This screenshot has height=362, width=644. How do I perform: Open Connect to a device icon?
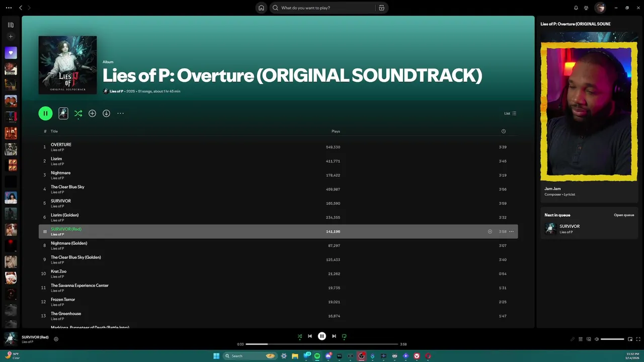click(589, 339)
